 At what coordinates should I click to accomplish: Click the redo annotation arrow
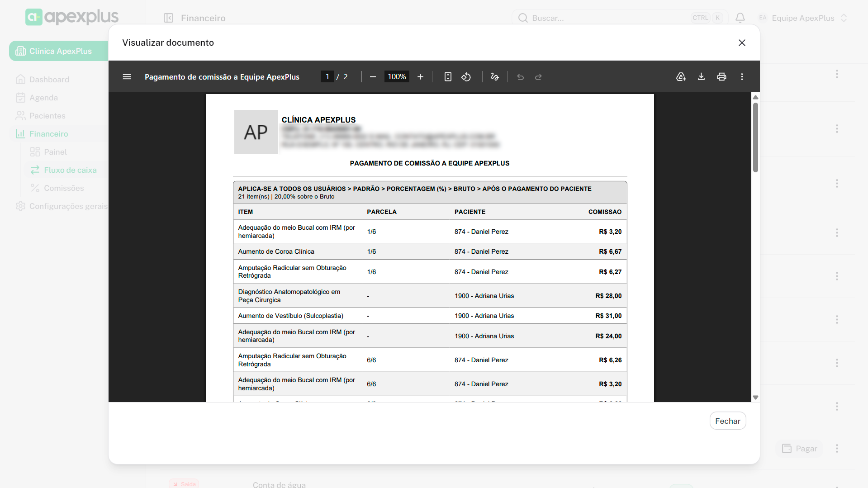pyautogui.click(x=538, y=77)
